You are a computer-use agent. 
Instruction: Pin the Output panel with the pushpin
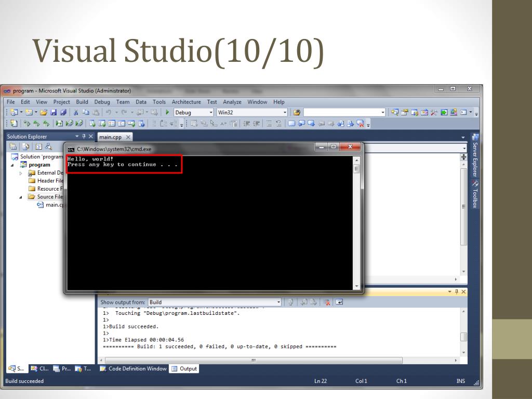pos(457,292)
